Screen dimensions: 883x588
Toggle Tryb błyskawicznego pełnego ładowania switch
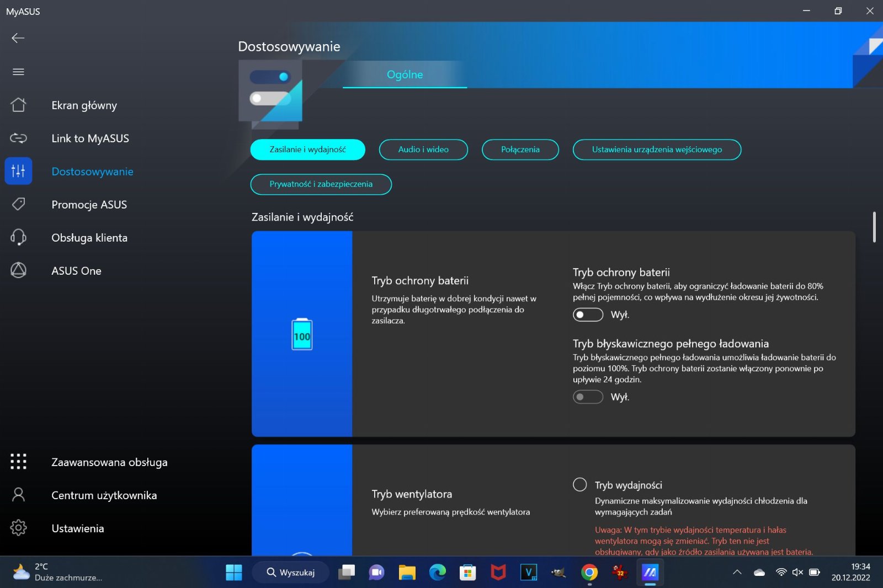pyautogui.click(x=588, y=397)
